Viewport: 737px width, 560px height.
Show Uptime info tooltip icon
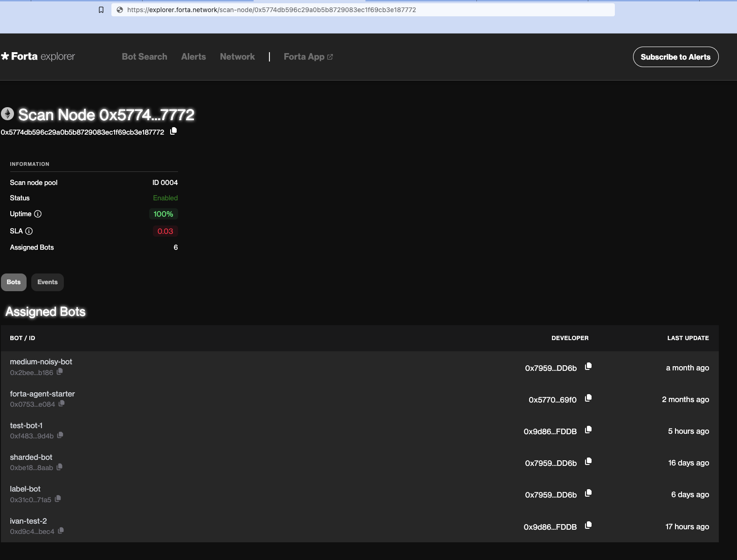click(x=38, y=214)
